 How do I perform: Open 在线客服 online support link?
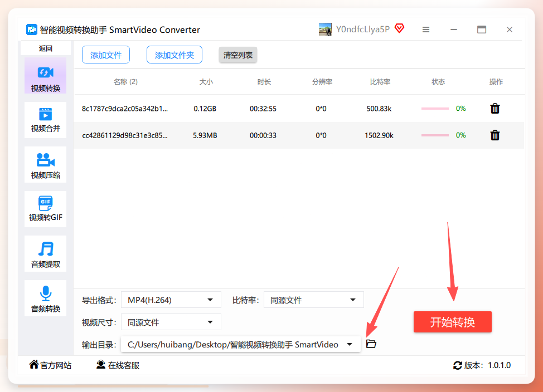[118, 365]
